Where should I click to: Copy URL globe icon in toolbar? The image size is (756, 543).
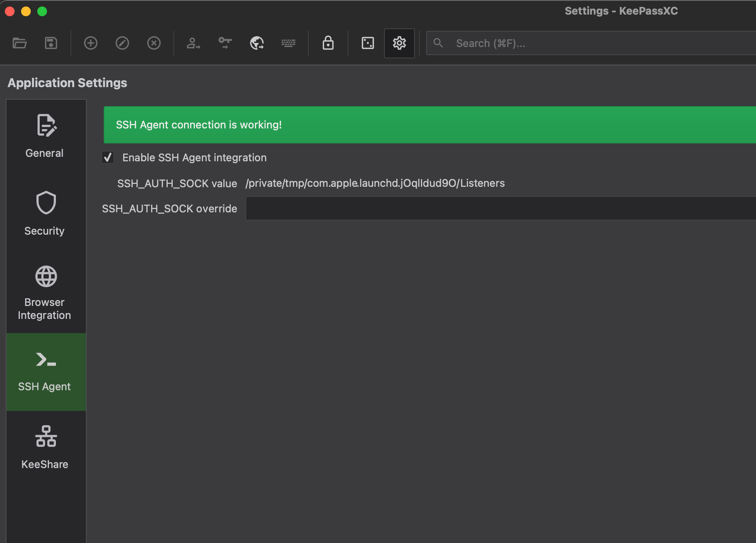point(257,43)
